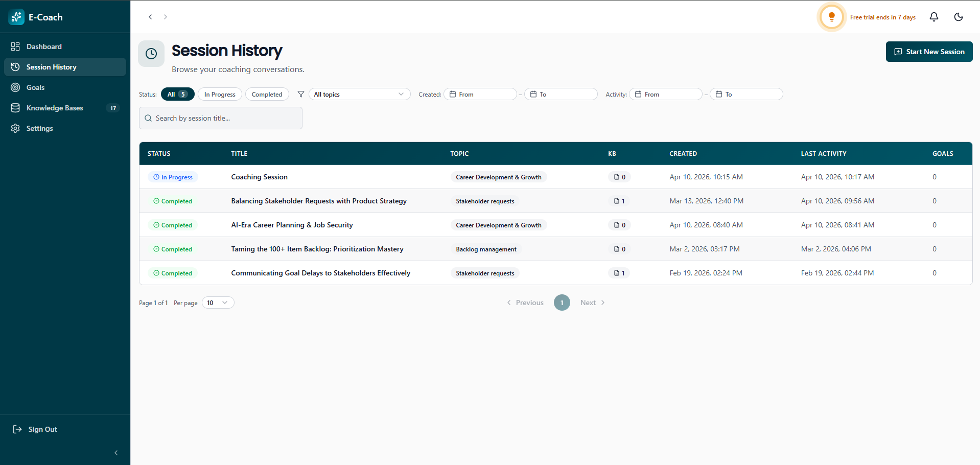Click Completed badge for Communicating Goal Delays row

pos(173,273)
